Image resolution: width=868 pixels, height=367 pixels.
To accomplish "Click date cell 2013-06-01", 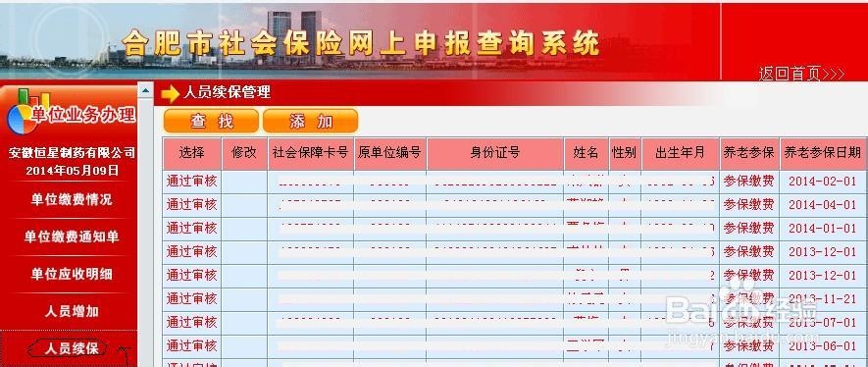I will point(823,346).
